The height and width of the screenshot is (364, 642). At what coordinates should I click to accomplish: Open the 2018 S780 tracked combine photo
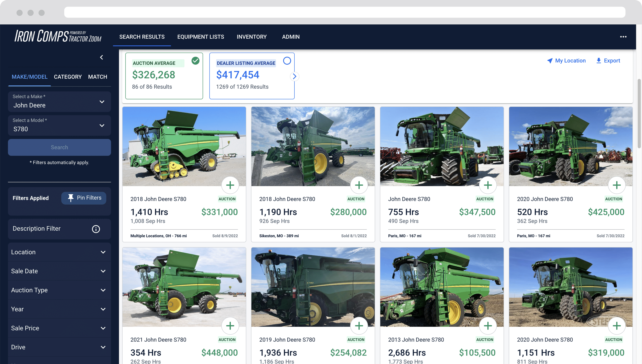click(184, 146)
